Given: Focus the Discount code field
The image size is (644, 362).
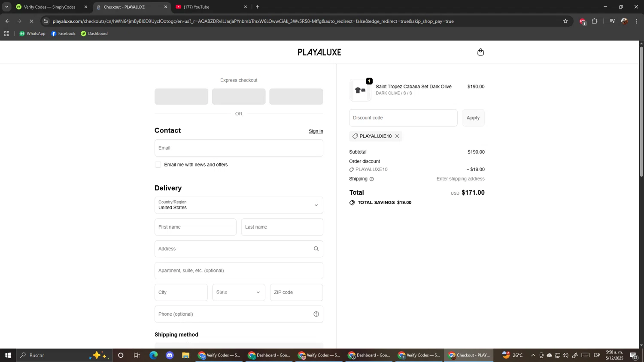Looking at the screenshot, I should tap(403, 118).
